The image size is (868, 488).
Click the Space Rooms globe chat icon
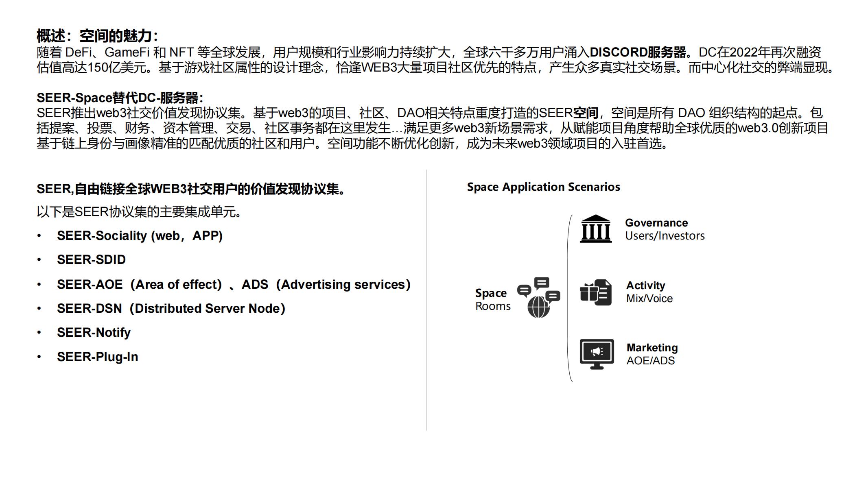538,298
